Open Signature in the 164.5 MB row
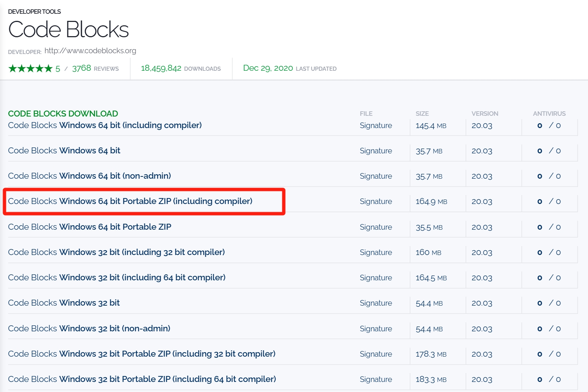588x392 pixels. [x=376, y=278]
